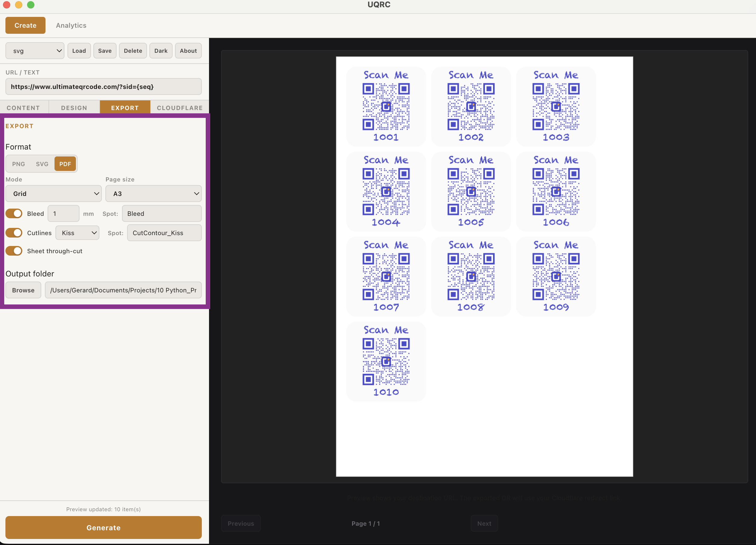Select the QR sticker numbered 1008
This screenshot has width=756, height=545.
tap(471, 276)
